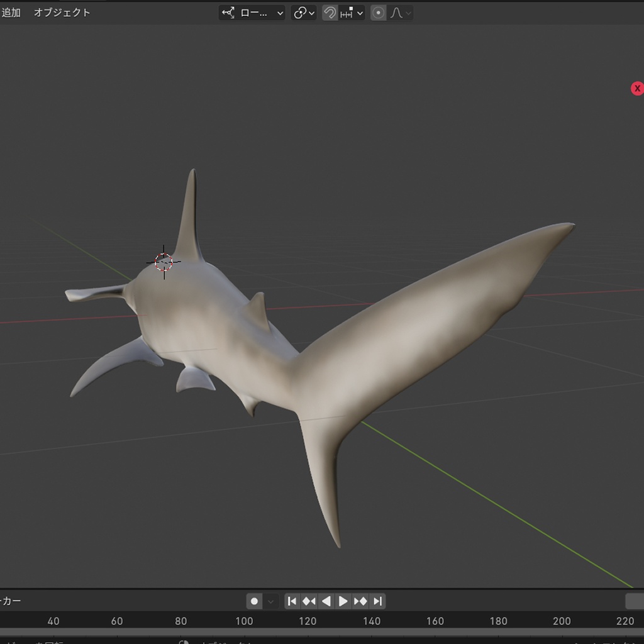The image size is (644, 644).
Task: Play the animation forward
Action: (x=343, y=601)
